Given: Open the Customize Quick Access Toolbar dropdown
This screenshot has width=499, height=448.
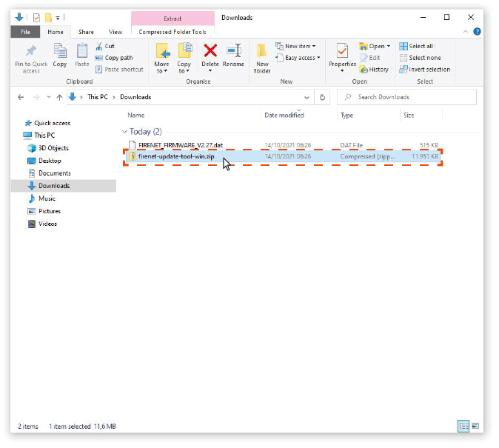Looking at the screenshot, I should point(58,18).
